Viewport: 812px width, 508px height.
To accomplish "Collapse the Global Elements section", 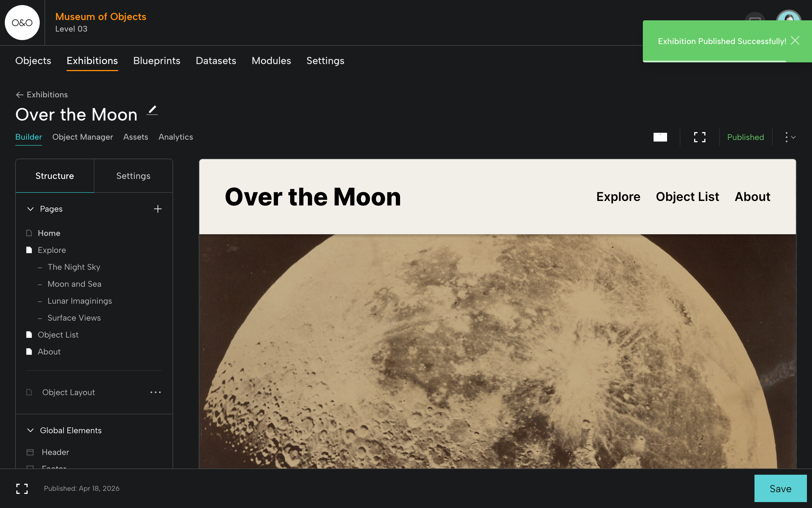I will (30, 430).
